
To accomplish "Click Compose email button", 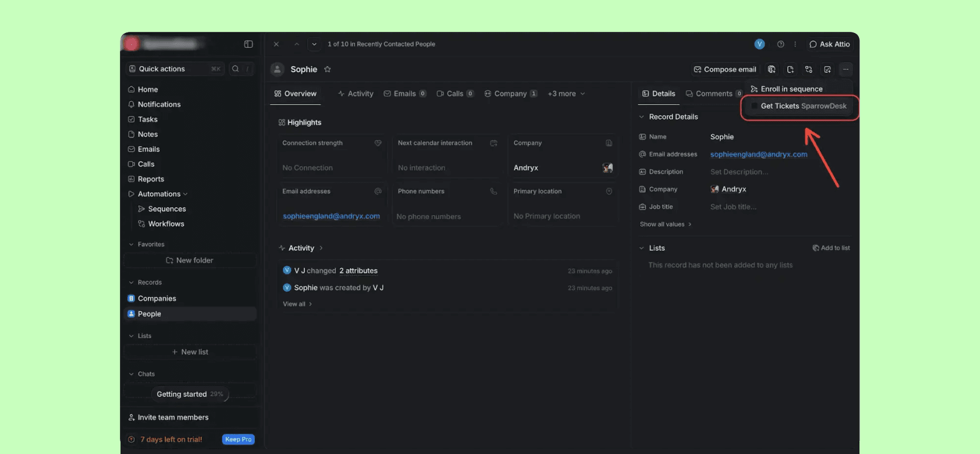I will coord(725,69).
